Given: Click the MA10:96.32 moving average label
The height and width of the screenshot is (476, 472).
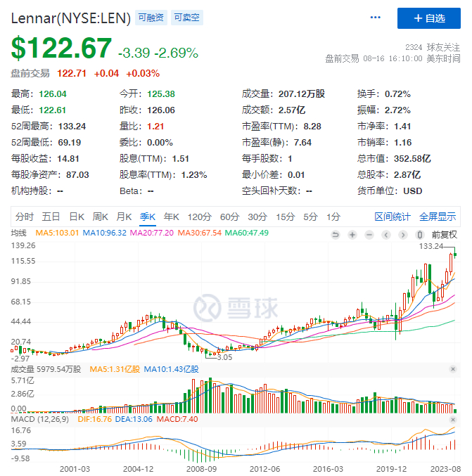Looking at the screenshot, I should pos(105,233).
